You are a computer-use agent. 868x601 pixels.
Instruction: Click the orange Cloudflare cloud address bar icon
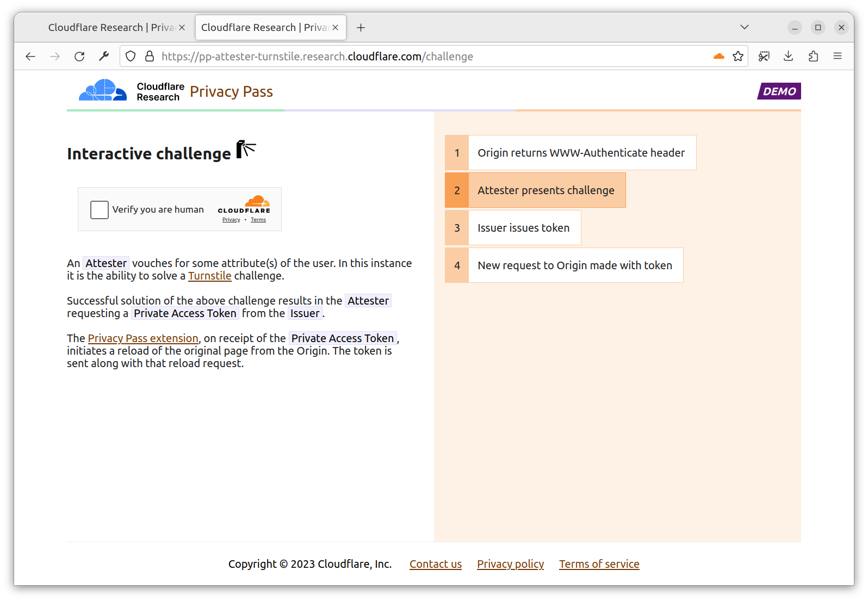[x=719, y=56]
